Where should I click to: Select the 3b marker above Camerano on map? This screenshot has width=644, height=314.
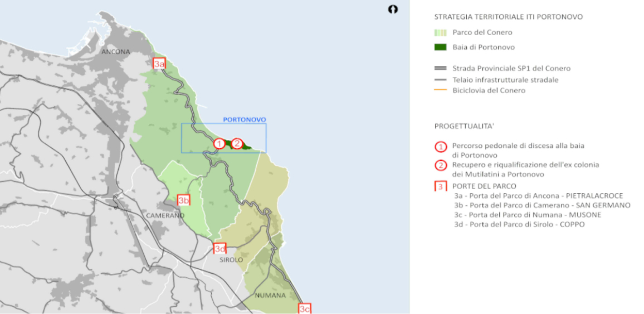coord(183,200)
